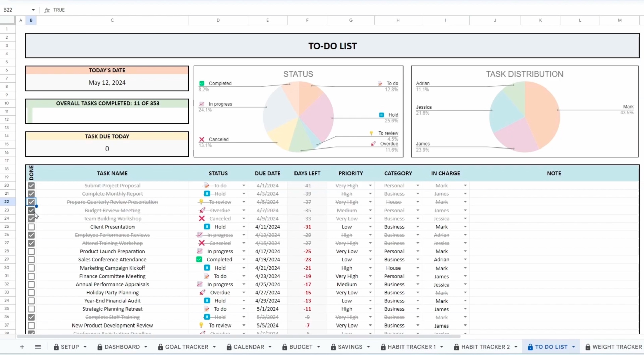Open status dropdown for Client Presentation
Screen dimensions: 644x355
point(244,227)
